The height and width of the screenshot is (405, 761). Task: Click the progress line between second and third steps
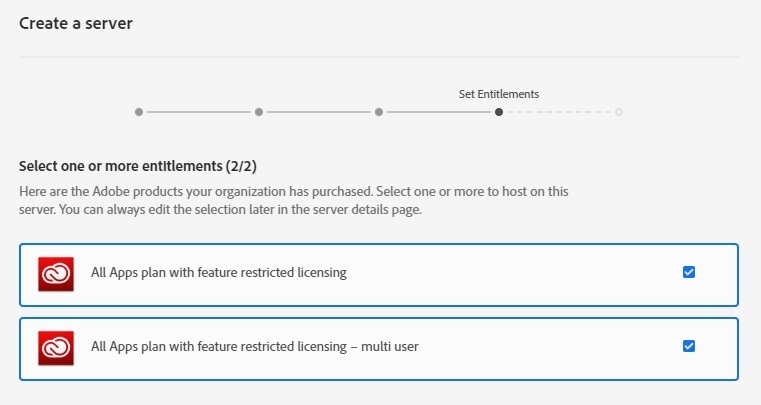point(319,112)
